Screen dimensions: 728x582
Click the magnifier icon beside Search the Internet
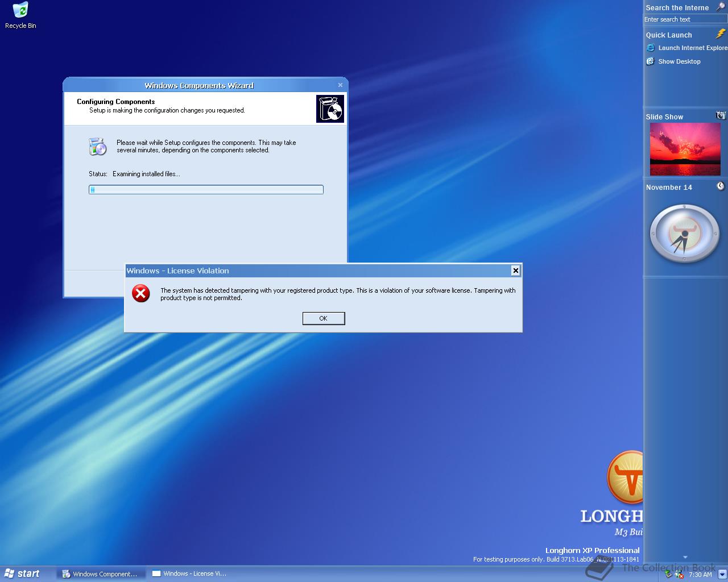(x=720, y=7)
